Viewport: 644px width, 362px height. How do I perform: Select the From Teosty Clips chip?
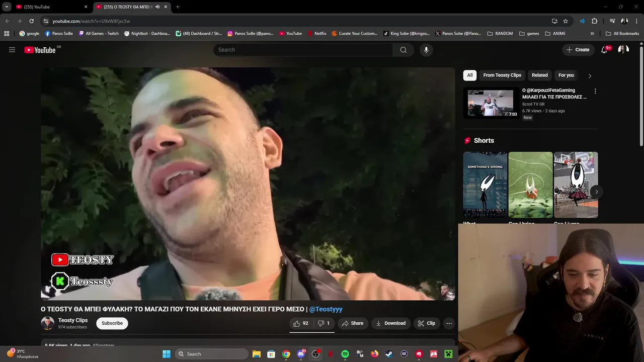pos(502,75)
